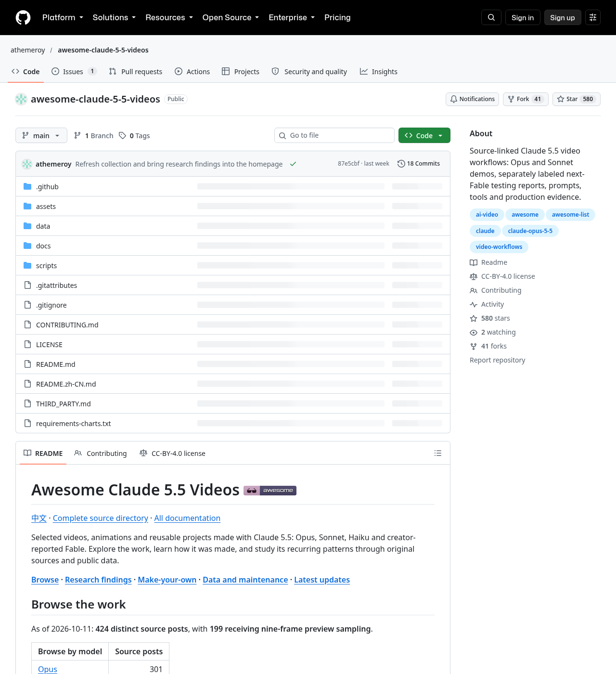
Task: Open the .github folder
Action: coord(47,187)
